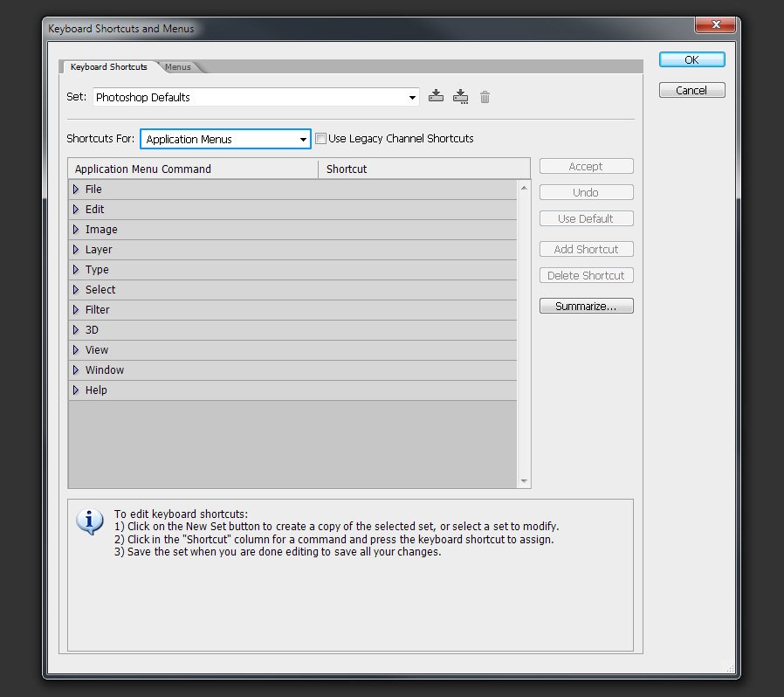This screenshot has width=784, height=697.
Task: Select the Window row label
Action: (105, 369)
